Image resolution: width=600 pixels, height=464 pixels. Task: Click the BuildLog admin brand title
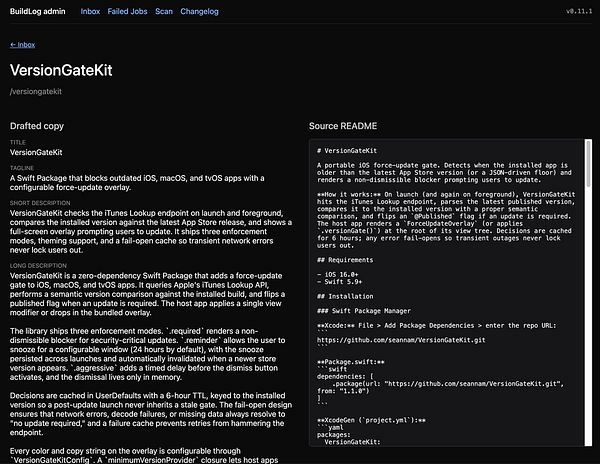coord(38,11)
